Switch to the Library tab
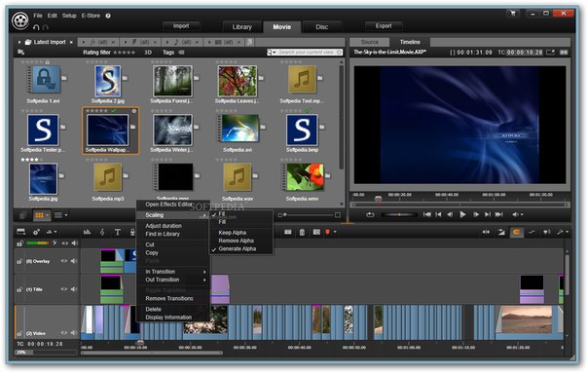The width and height of the screenshot is (588, 373). [x=241, y=27]
